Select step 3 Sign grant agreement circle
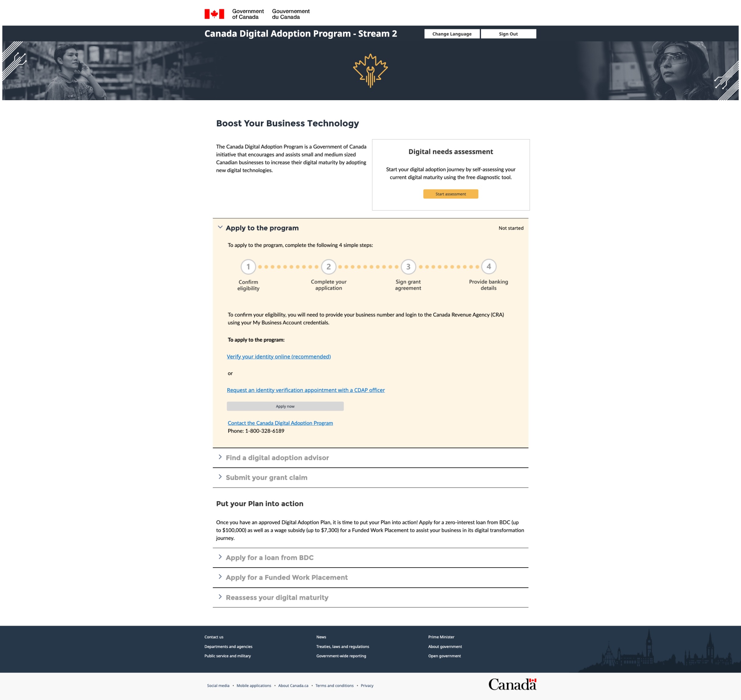Screen dimensions: 741x700 coord(408,266)
